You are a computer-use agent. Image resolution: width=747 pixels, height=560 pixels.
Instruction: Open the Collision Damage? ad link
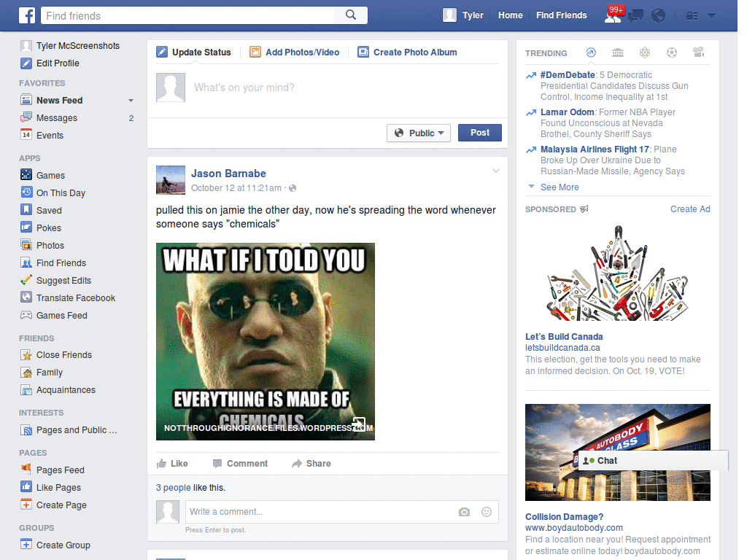tap(564, 517)
